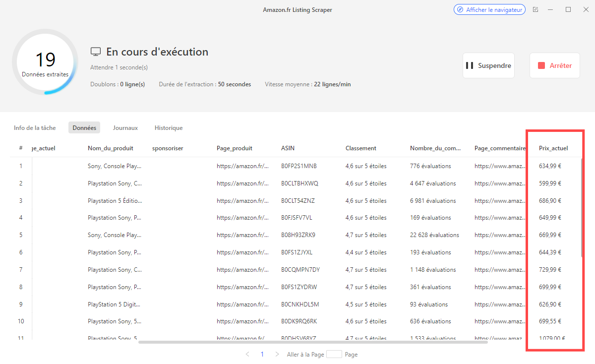Open the Historique tab

[169, 128]
